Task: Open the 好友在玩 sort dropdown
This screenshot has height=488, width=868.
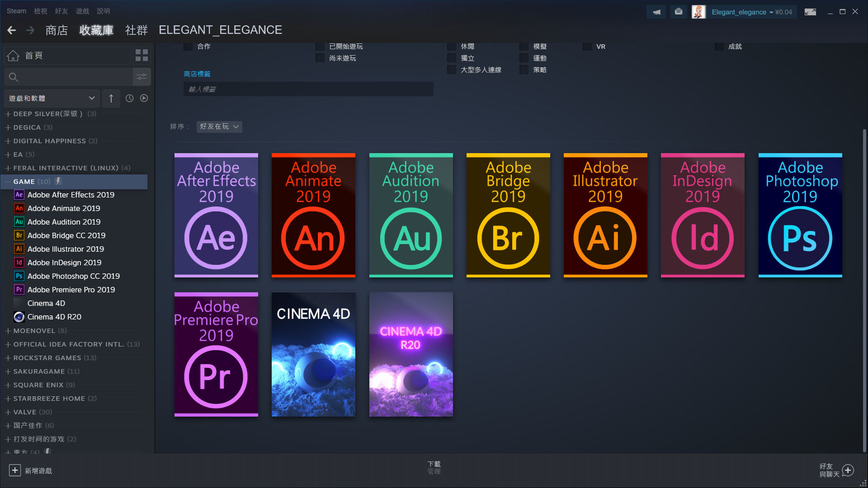Action: [x=219, y=127]
